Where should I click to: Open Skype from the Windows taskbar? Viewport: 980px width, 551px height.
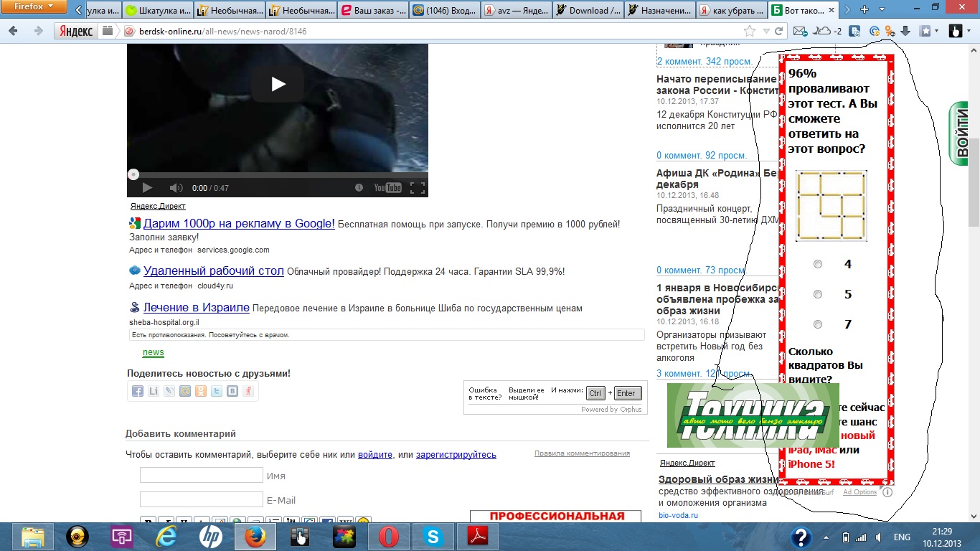[x=433, y=536]
